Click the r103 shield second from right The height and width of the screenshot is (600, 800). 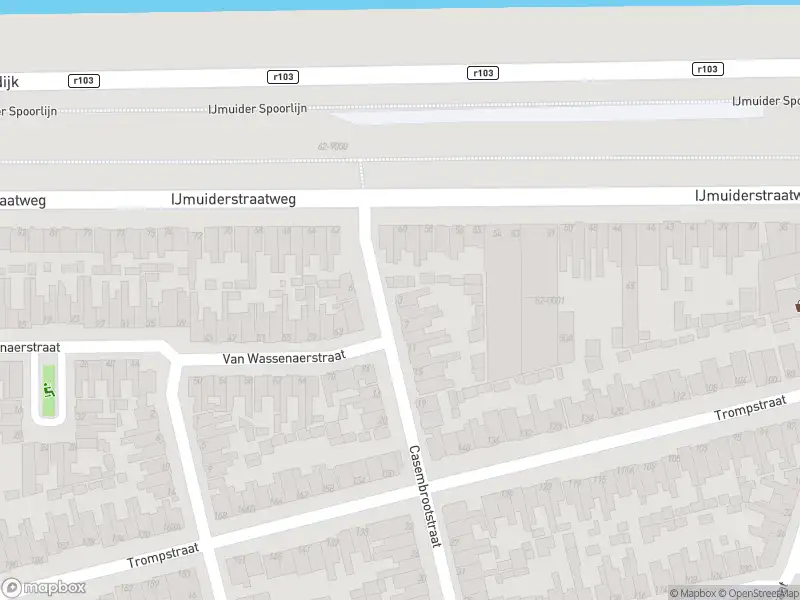coord(483,73)
